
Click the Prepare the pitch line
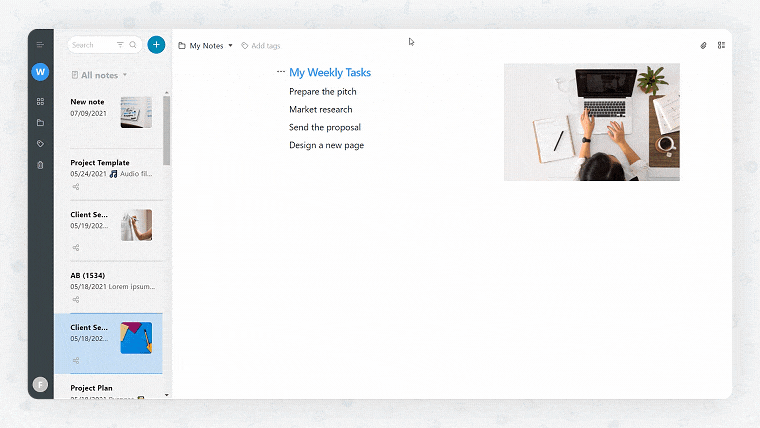[x=322, y=92]
